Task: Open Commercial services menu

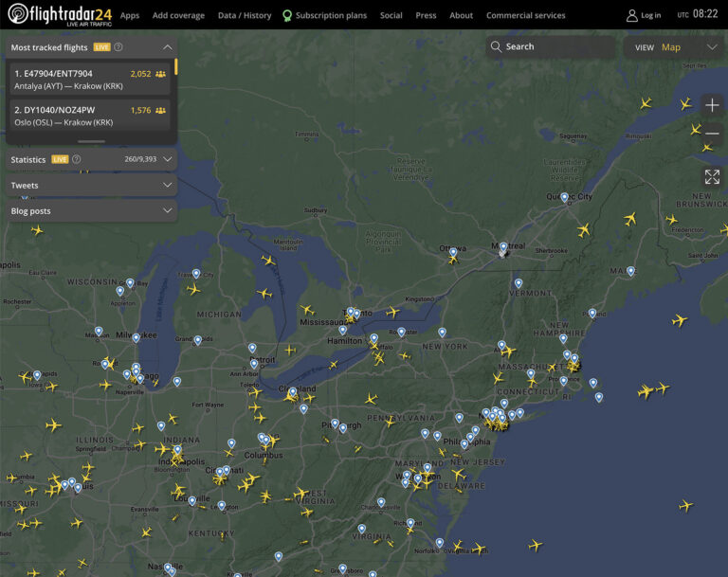Action: click(525, 15)
